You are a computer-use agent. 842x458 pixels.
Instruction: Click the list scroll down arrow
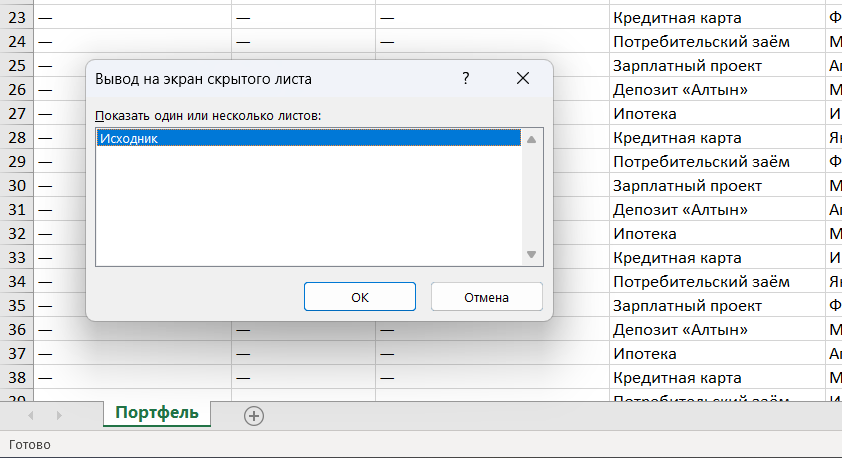(x=532, y=255)
